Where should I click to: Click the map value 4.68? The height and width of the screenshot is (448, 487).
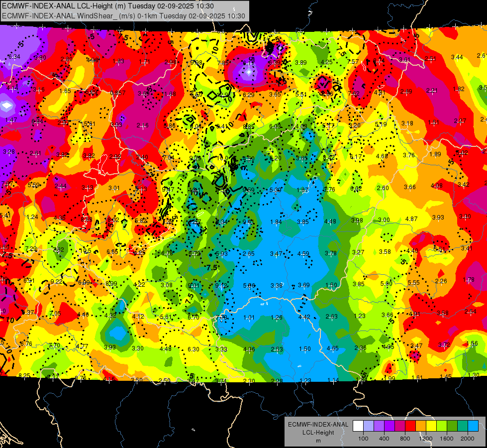point(382,156)
